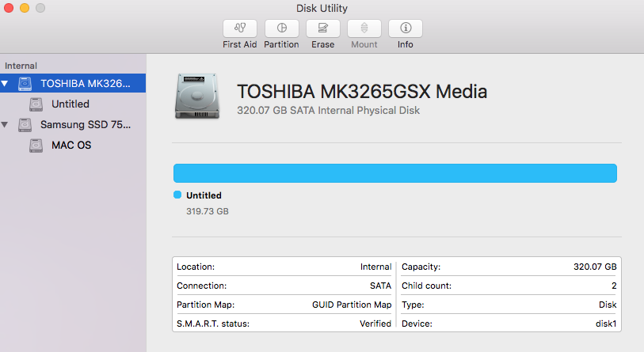Select TOSHIBA MK326 disk in sidebar
The height and width of the screenshot is (352, 644).
coord(85,83)
